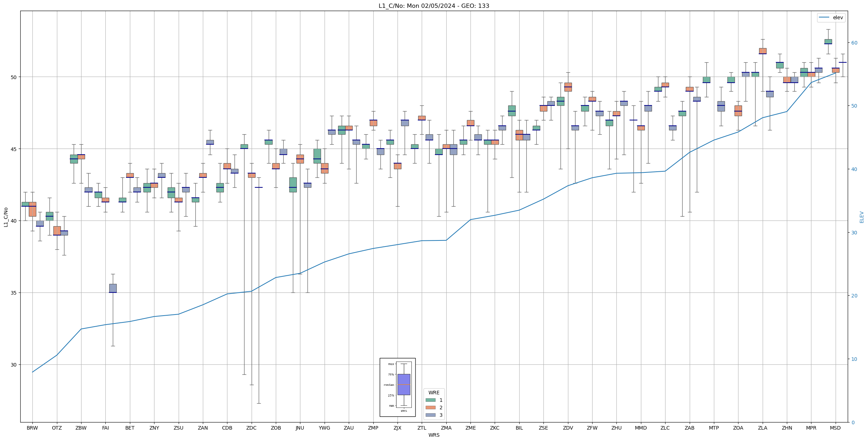Image resolution: width=868 pixels, height=441 pixels.
Task: Click the ZOB station label
Action: pyautogui.click(x=276, y=428)
